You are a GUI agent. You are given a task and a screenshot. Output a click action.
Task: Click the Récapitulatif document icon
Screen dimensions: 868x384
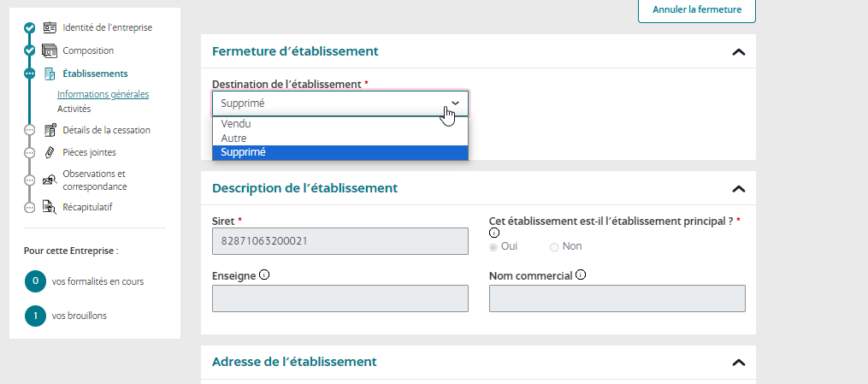(50, 207)
